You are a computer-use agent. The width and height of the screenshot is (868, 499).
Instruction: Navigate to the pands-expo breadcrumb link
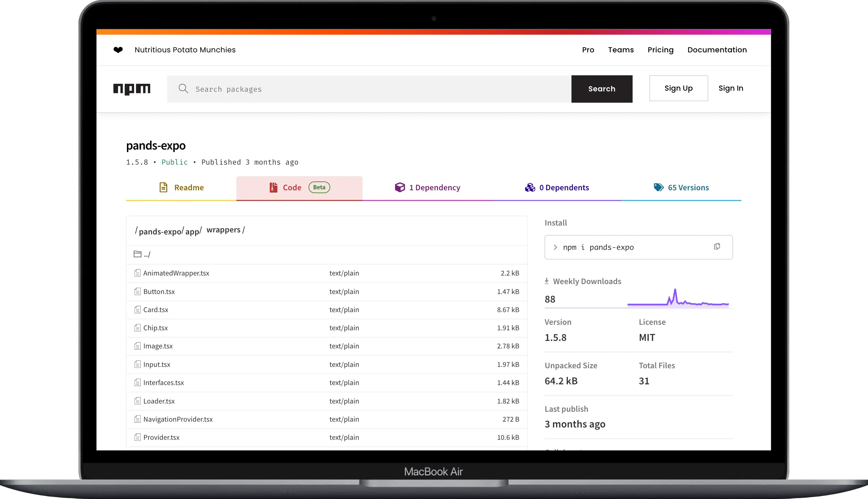point(160,231)
